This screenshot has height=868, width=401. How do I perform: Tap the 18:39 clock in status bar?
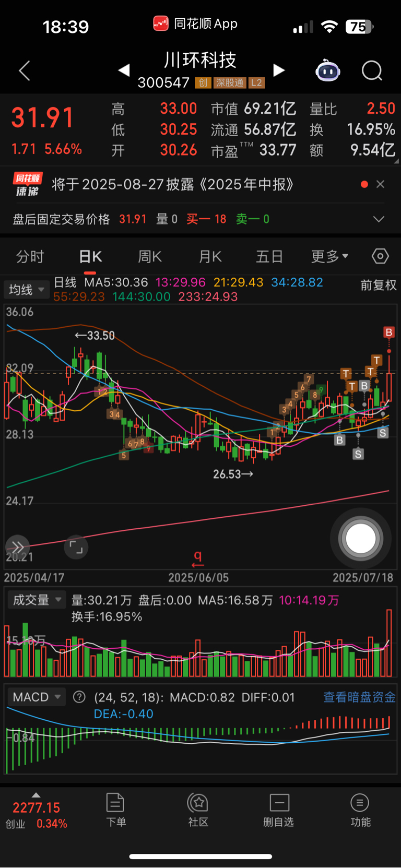point(66,27)
